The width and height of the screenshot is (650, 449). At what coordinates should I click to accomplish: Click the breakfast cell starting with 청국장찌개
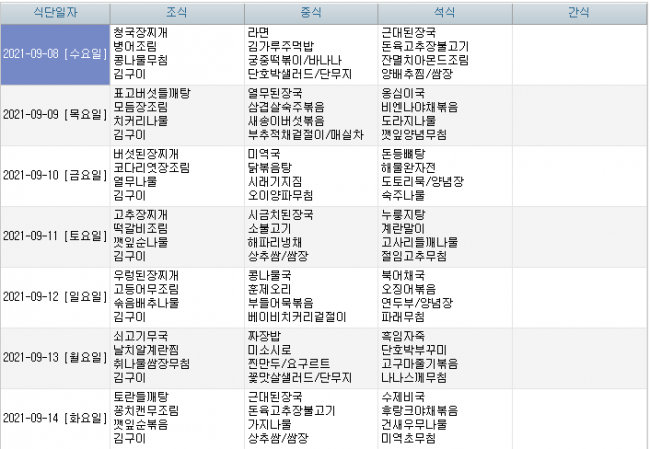click(176, 54)
